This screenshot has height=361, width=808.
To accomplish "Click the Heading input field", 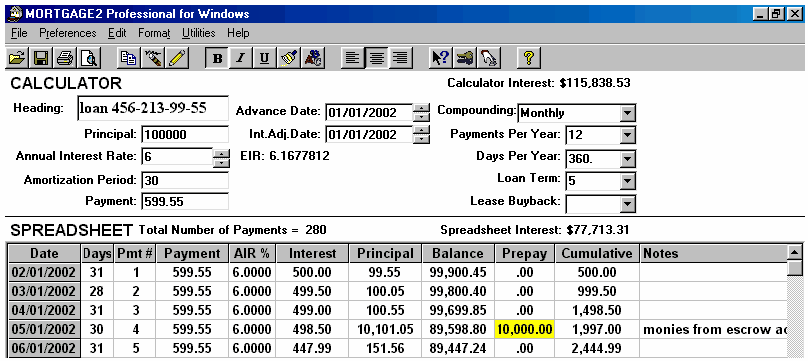I will [x=153, y=108].
